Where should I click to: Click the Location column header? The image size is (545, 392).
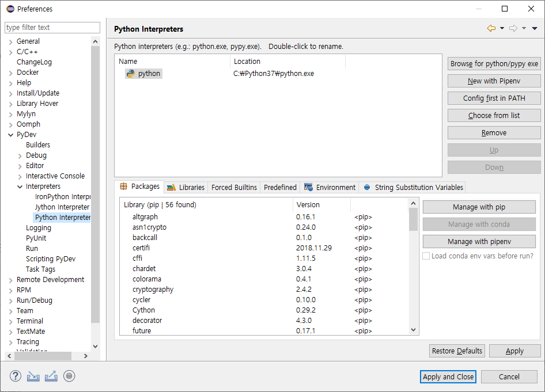[x=288, y=62]
